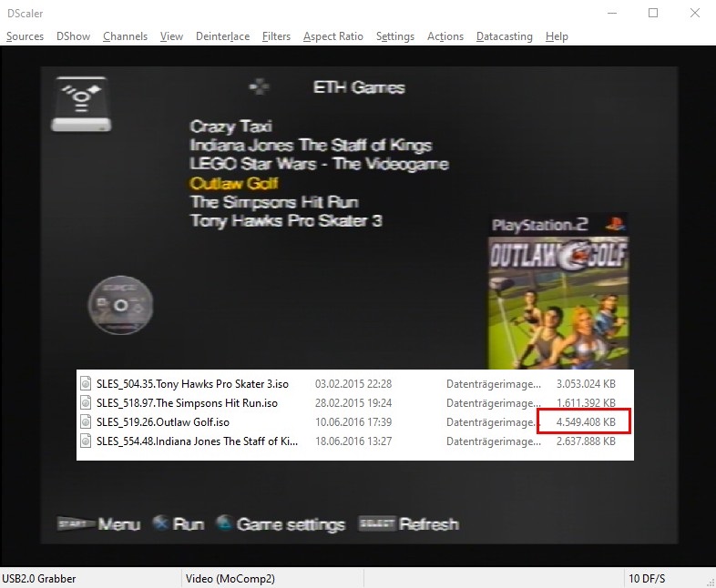Select Crazy Taxi in the game list
Viewport: 716px width, 588px height.
pyautogui.click(x=231, y=127)
